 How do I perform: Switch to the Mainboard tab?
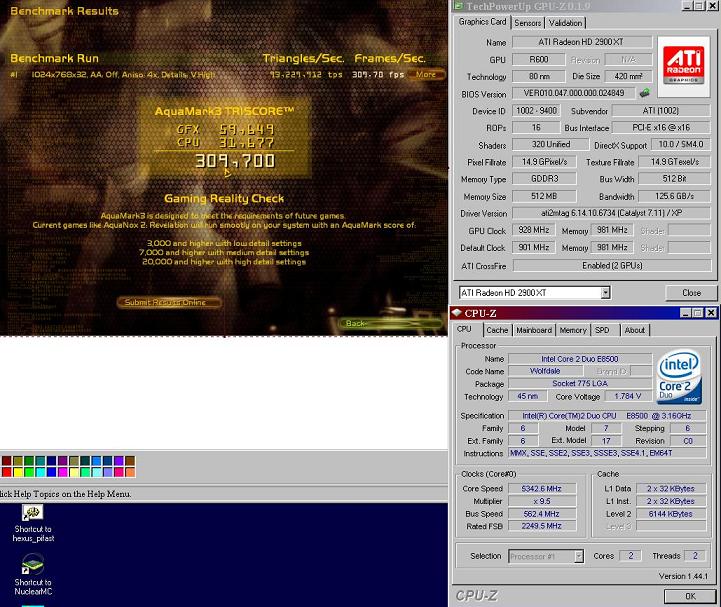(x=534, y=330)
